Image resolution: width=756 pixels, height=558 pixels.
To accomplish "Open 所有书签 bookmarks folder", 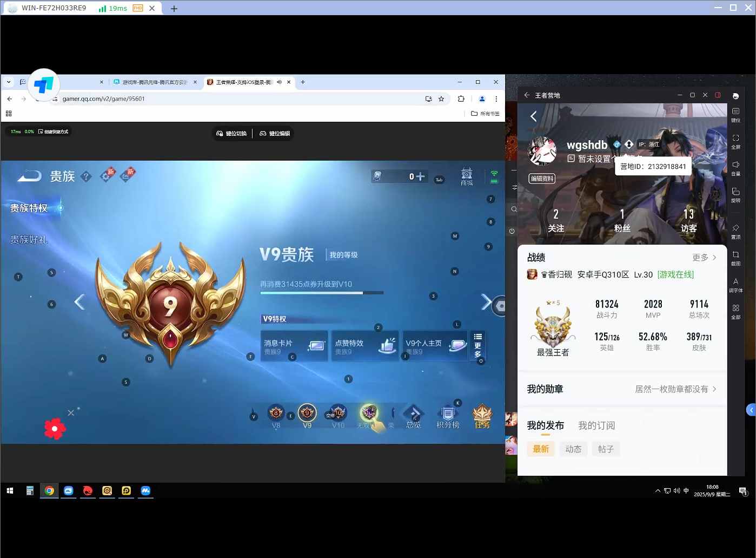I will click(485, 114).
